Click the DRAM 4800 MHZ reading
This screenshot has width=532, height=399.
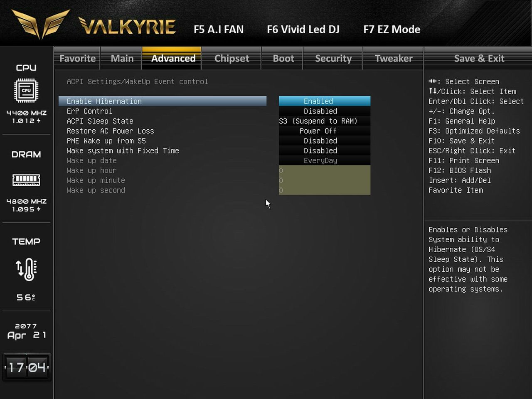coord(26,201)
